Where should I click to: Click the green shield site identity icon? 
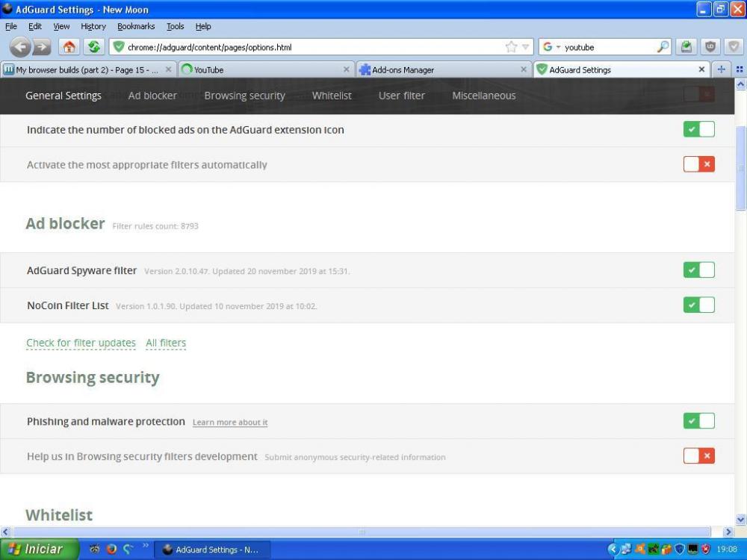119,46
